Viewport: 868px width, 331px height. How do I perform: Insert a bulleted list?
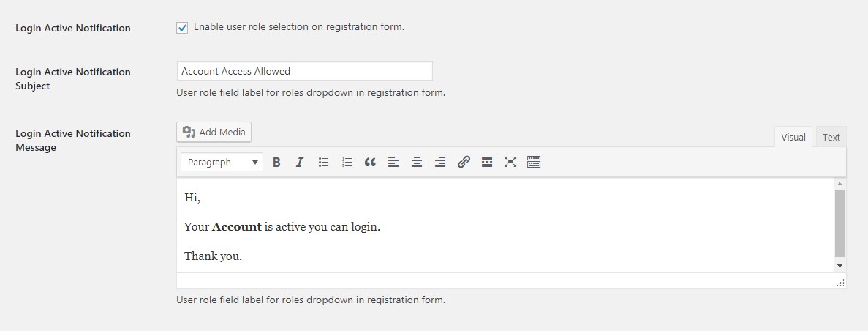323,163
